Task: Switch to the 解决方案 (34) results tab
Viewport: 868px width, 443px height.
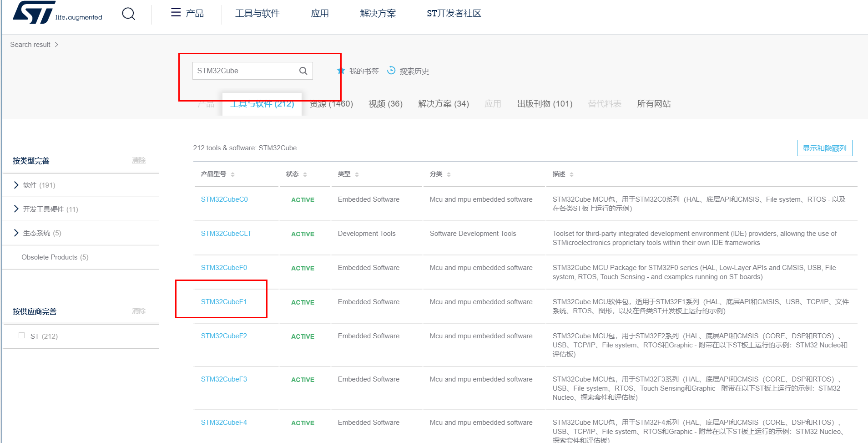Action: 444,104
